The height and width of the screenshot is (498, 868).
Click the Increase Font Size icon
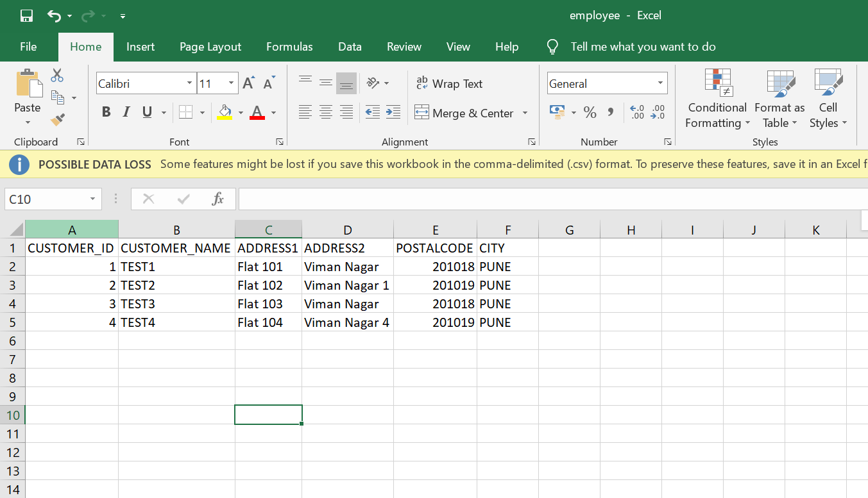click(249, 83)
